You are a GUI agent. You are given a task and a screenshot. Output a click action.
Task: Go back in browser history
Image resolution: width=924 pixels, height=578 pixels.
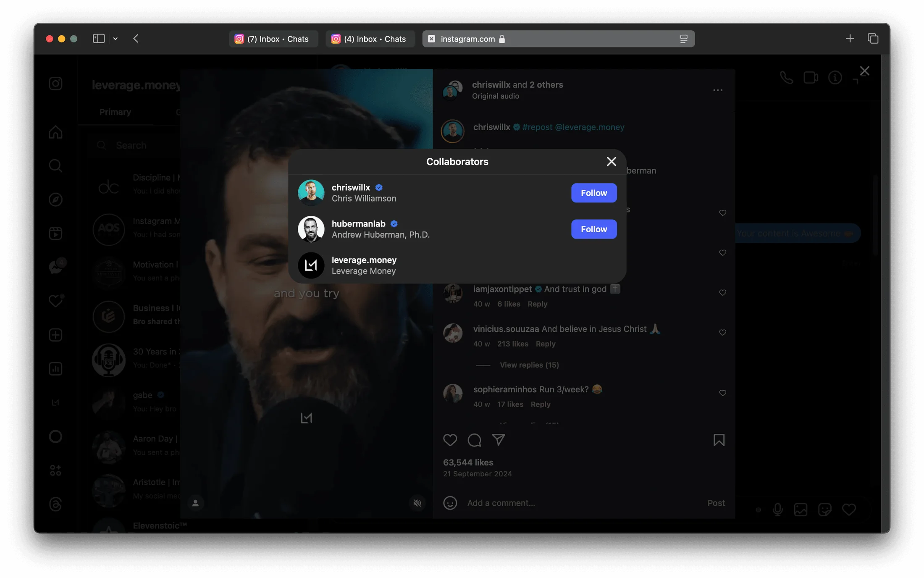(x=136, y=39)
